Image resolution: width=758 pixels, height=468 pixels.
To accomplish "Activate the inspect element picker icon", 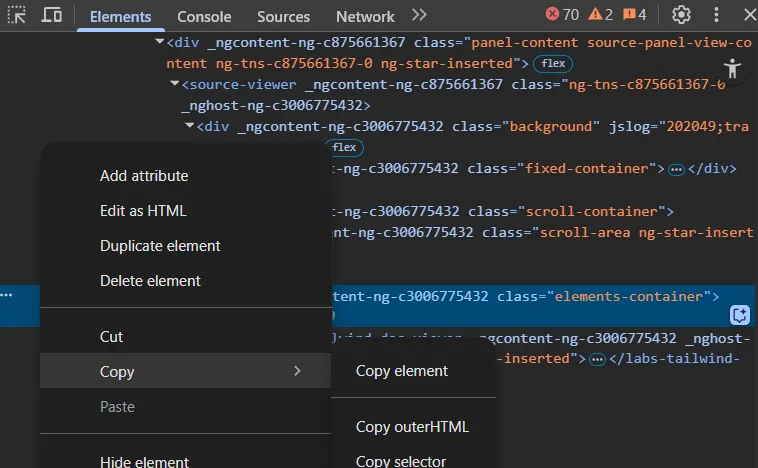I will coord(16,15).
